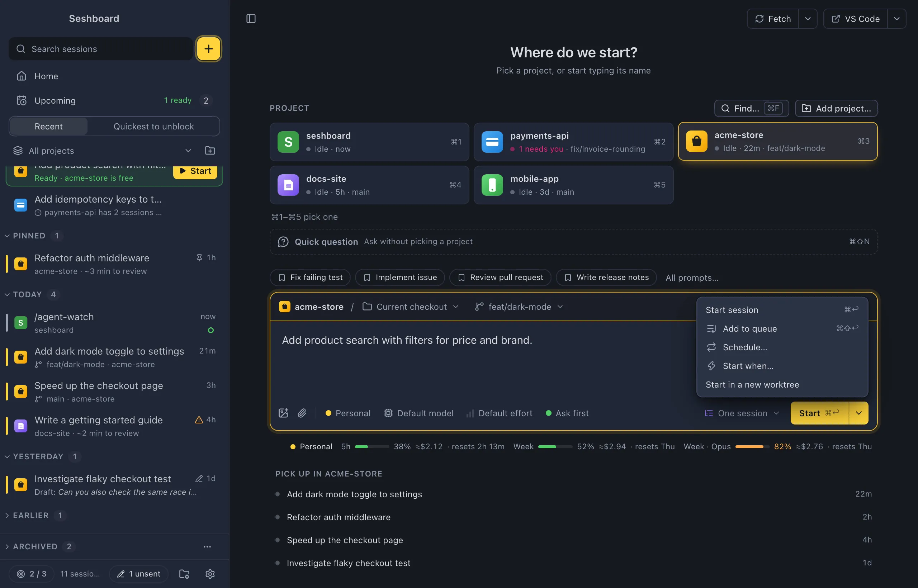918x588 pixels.
Task: Click the Add project... button
Action: (x=836, y=108)
